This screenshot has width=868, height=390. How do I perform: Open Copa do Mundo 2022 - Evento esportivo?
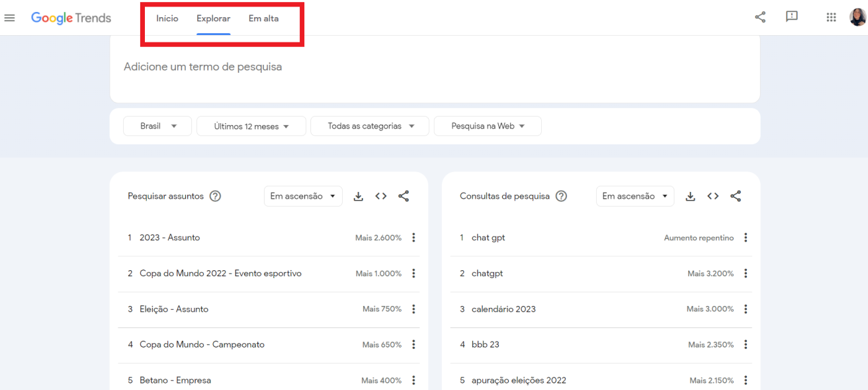(220, 273)
